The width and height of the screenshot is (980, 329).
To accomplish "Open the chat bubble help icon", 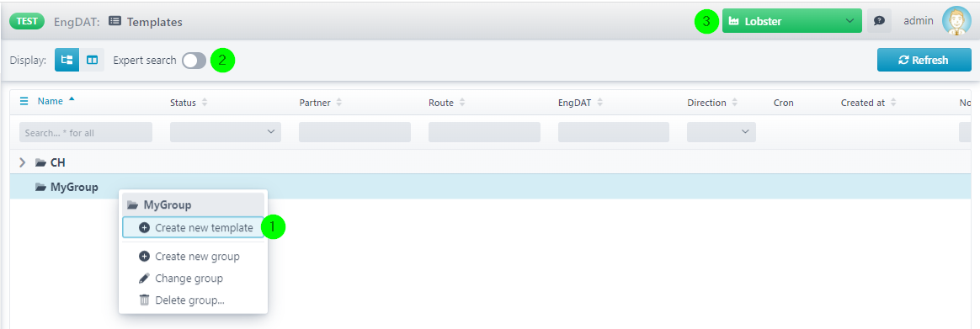I will click(x=879, y=21).
